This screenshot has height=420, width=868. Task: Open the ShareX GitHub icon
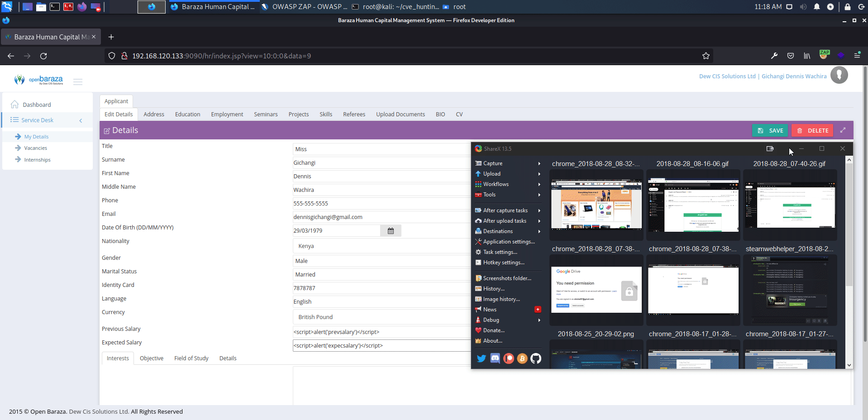(x=536, y=358)
